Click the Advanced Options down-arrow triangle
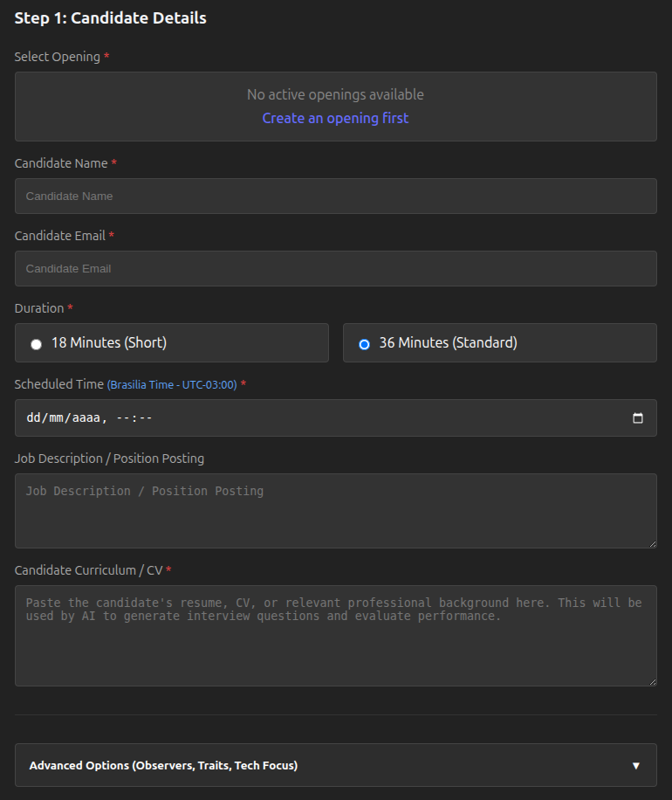The image size is (672, 800). point(636,766)
